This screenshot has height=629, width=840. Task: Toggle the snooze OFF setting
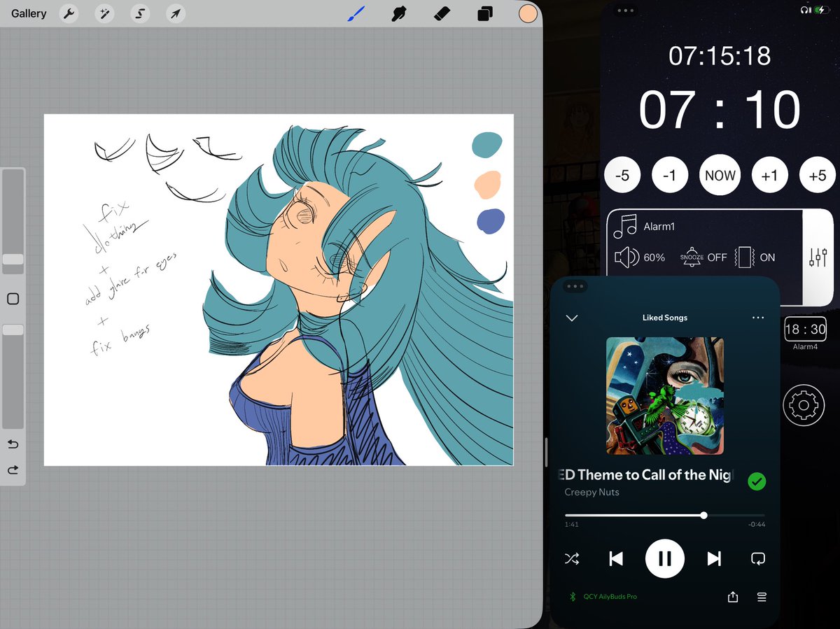(x=703, y=257)
